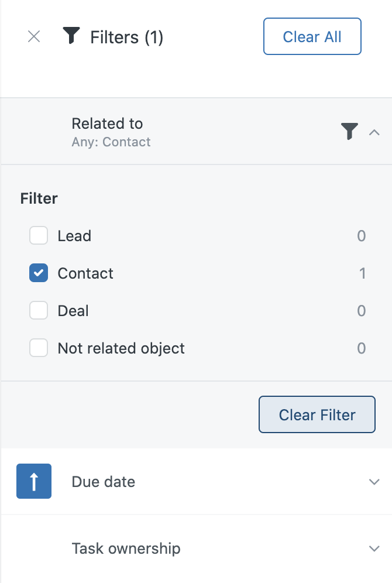Click the Clear All button
Image resolution: width=392 pixels, height=583 pixels.
coord(312,36)
